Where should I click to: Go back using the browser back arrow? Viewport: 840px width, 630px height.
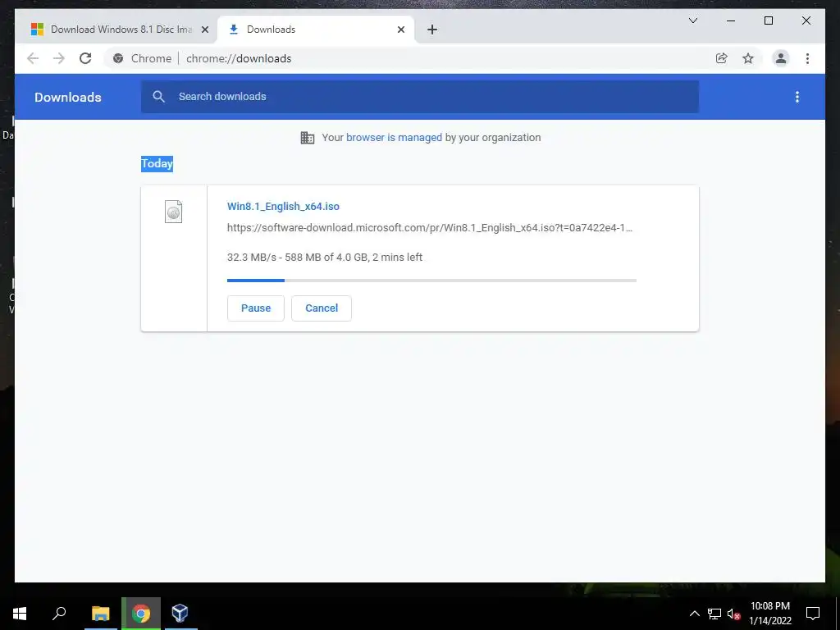click(33, 58)
